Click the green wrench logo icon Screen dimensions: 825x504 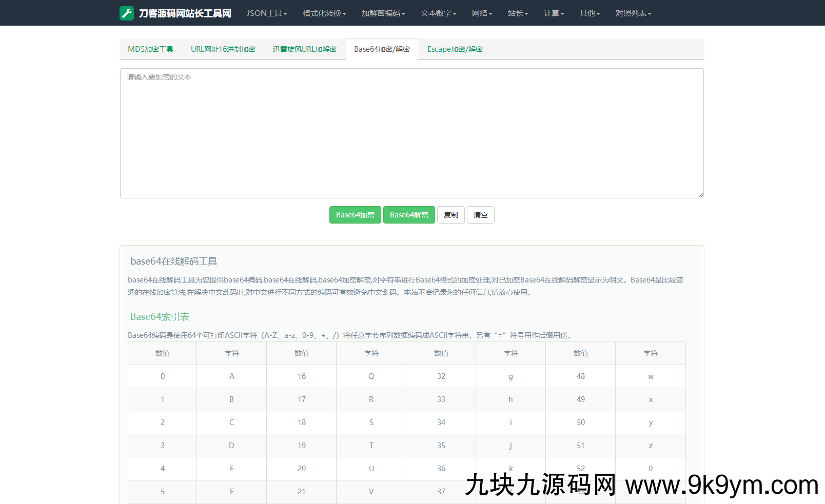tap(126, 13)
